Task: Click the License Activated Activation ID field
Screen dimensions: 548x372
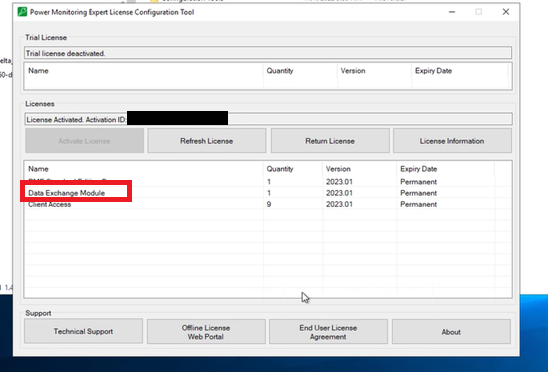Action: tap(268, 119)
